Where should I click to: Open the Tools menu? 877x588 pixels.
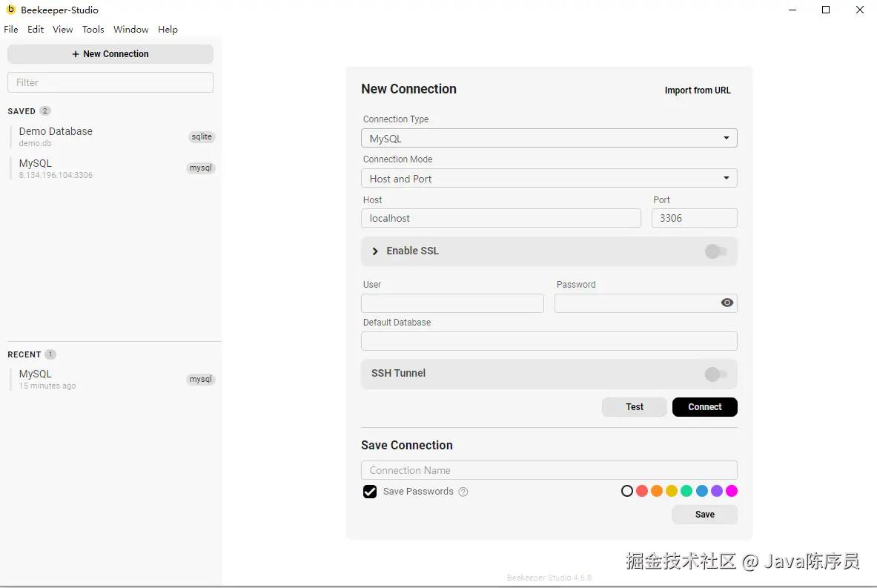point(93,30)
